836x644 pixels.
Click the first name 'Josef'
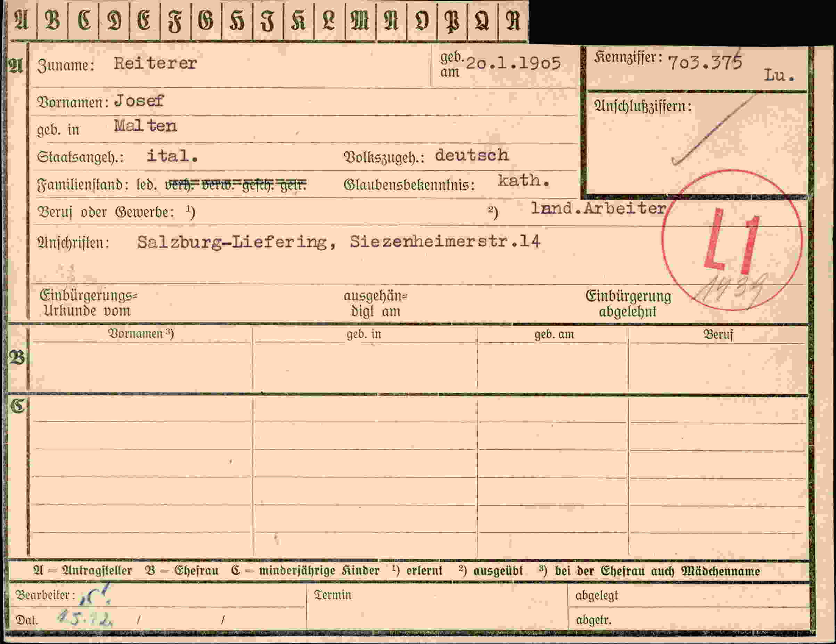[139, 101]
